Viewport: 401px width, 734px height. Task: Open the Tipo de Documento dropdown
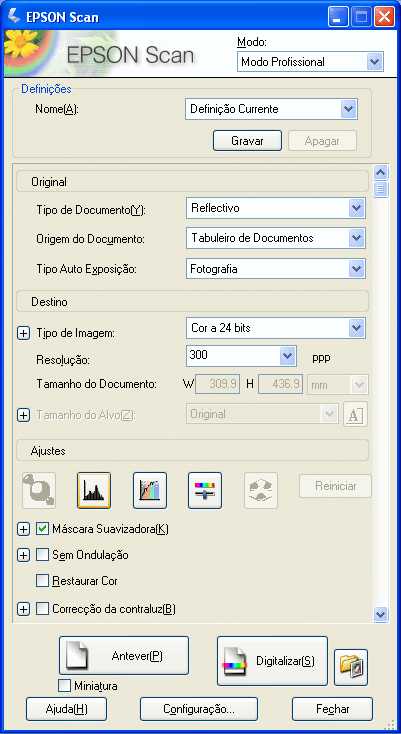276,208
